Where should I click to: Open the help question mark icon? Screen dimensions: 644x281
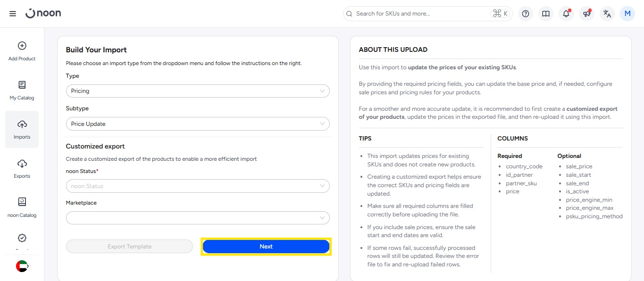point(526,14)
